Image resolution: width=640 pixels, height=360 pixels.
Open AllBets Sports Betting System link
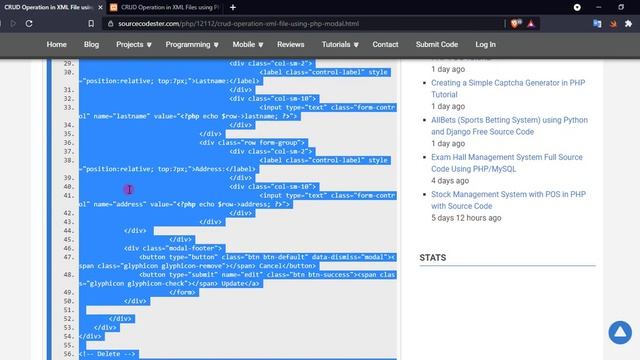509,126
